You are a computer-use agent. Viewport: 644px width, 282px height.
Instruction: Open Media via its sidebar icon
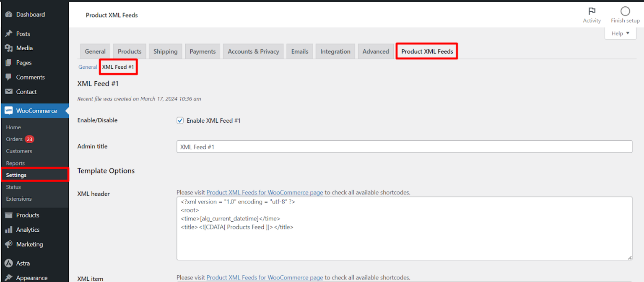tap(8, 48)
